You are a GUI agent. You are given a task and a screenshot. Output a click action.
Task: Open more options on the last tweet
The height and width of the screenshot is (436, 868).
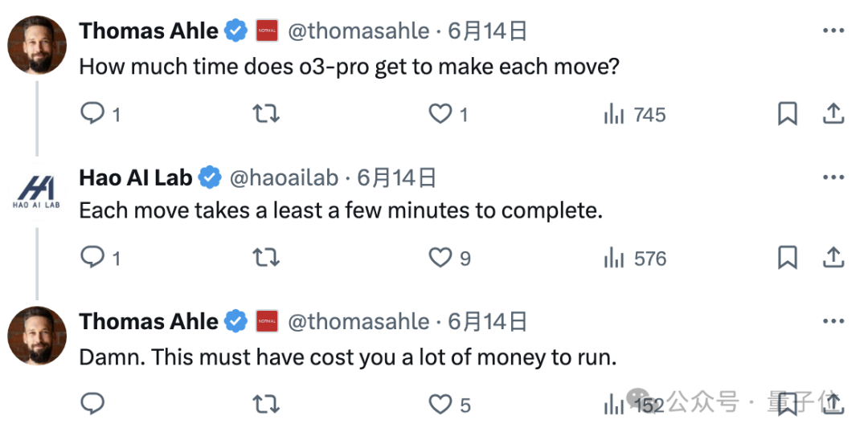tap(833, 321)
